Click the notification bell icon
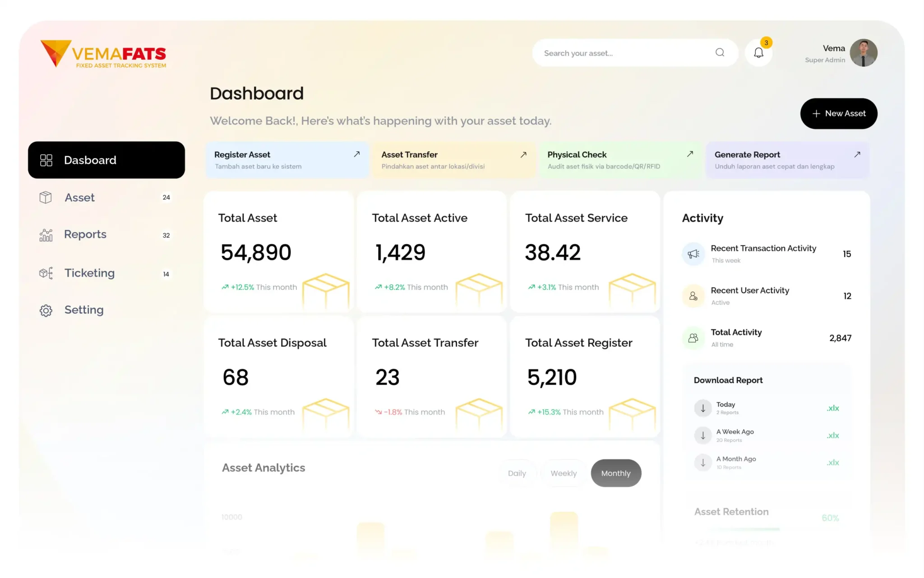924x578 pixels. [758, 53]
